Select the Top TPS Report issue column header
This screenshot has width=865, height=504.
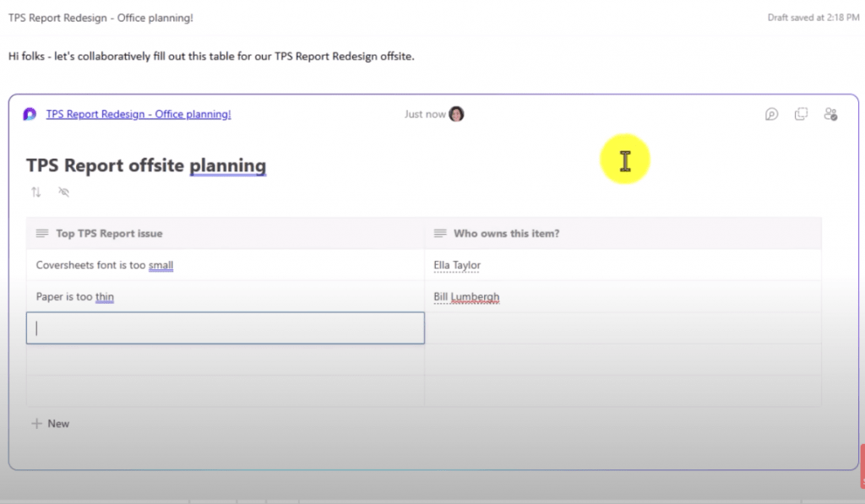click(225, 233)
